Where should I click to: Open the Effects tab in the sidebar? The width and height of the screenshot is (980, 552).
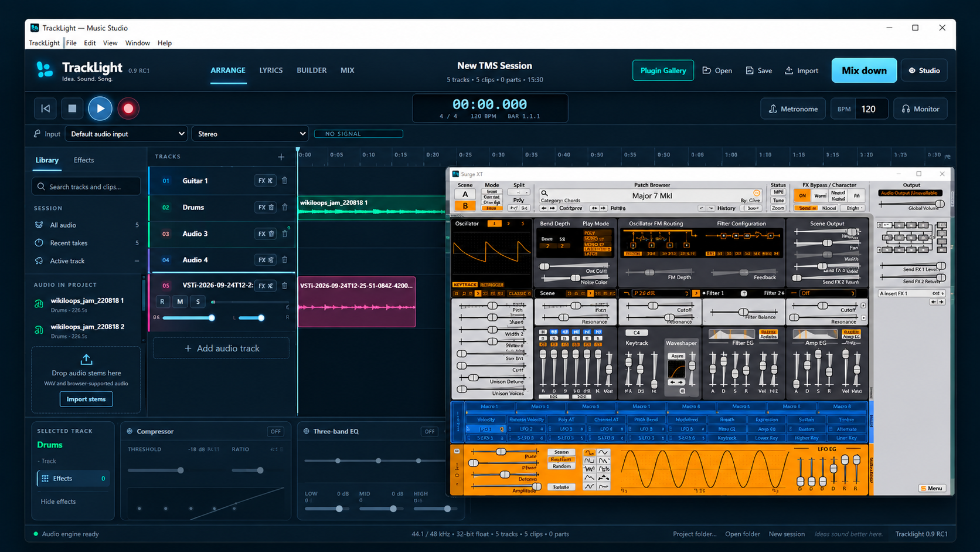tap(84, 160)
